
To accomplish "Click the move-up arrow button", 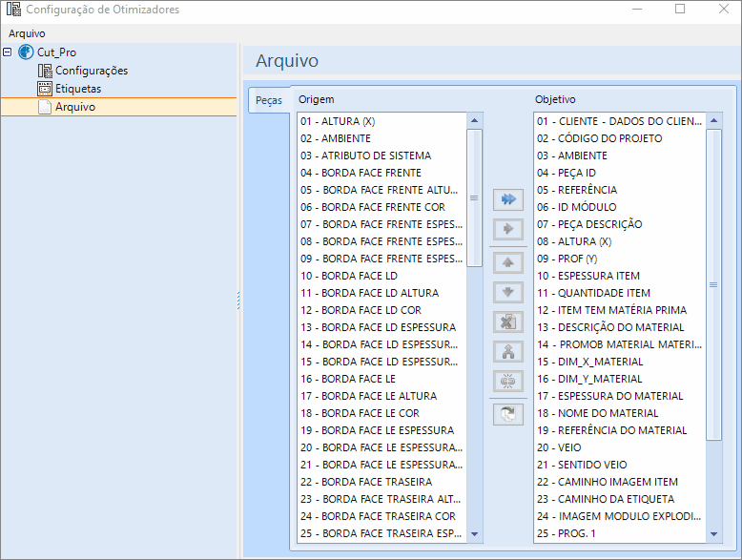I will [x=507, y=262].
